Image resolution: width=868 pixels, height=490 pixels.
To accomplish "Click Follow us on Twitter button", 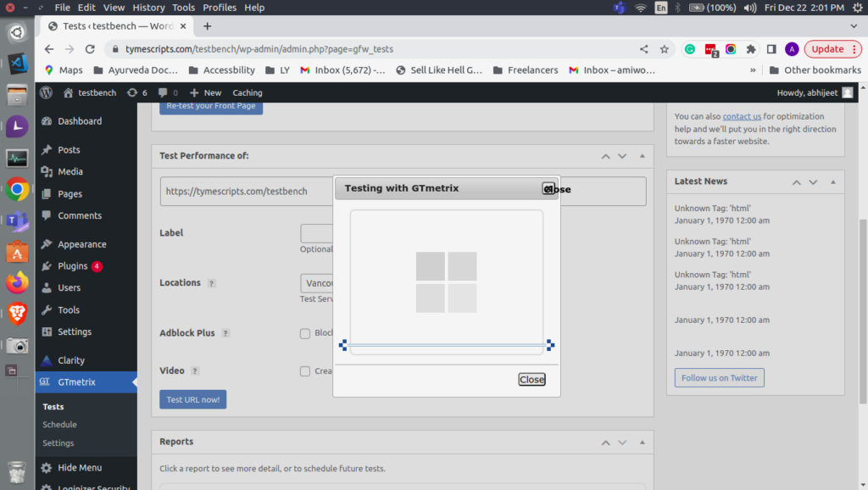I will [719, 378].
